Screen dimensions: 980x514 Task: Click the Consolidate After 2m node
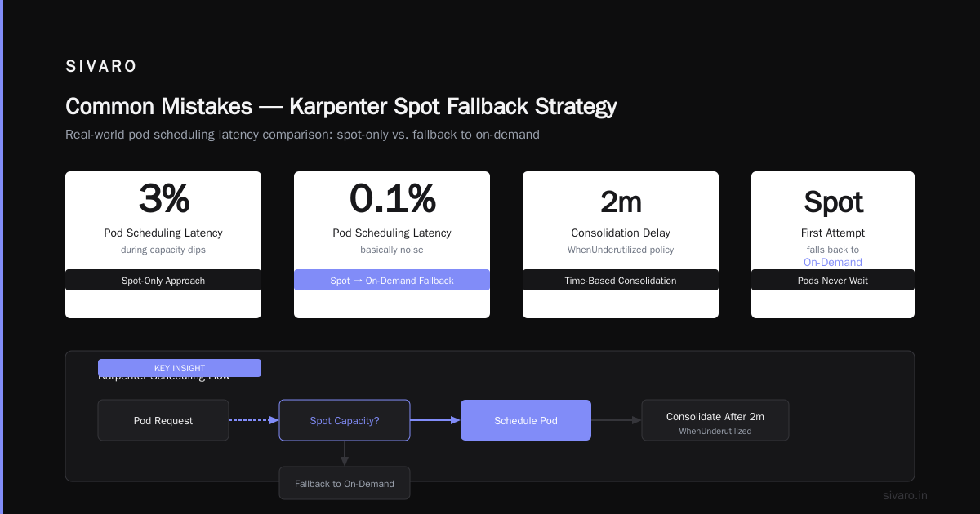click(715, 420)
